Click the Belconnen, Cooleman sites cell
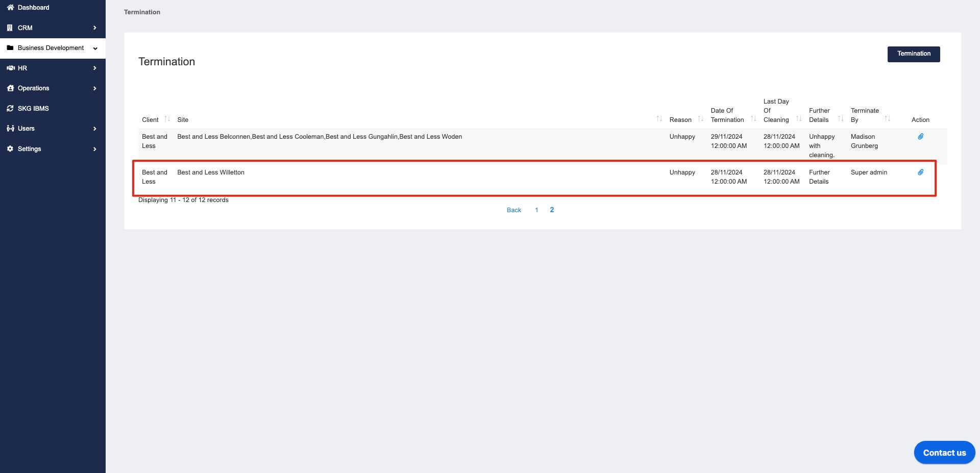 (320, 137)
